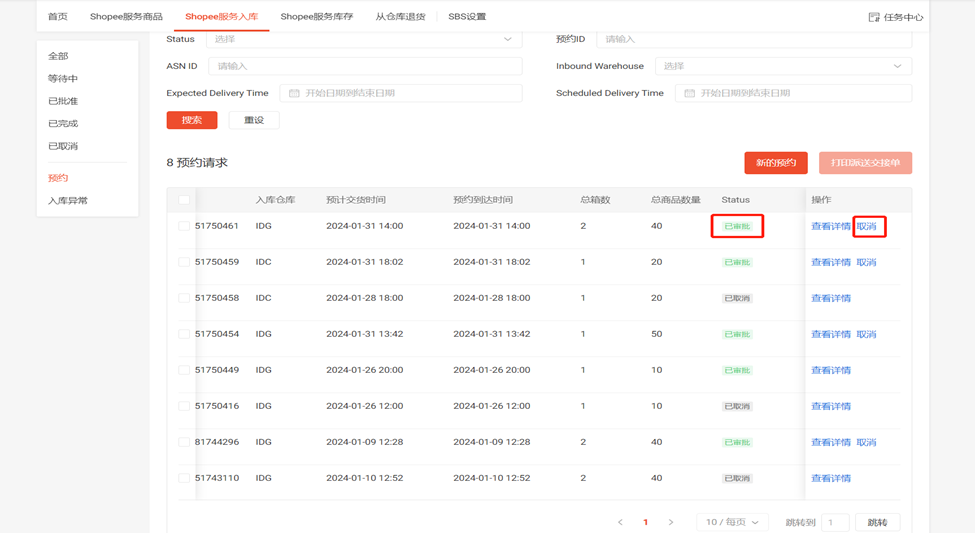Viewport: 975px width, 533px height.
Task: Click calendar icon in Scheduled Delivery Time
Action: [689, 93]
